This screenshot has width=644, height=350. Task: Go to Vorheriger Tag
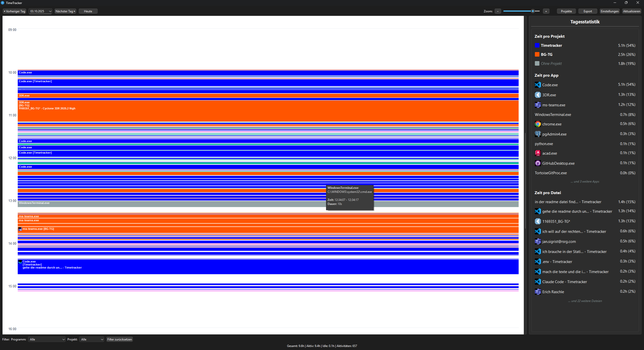(15, 11)
